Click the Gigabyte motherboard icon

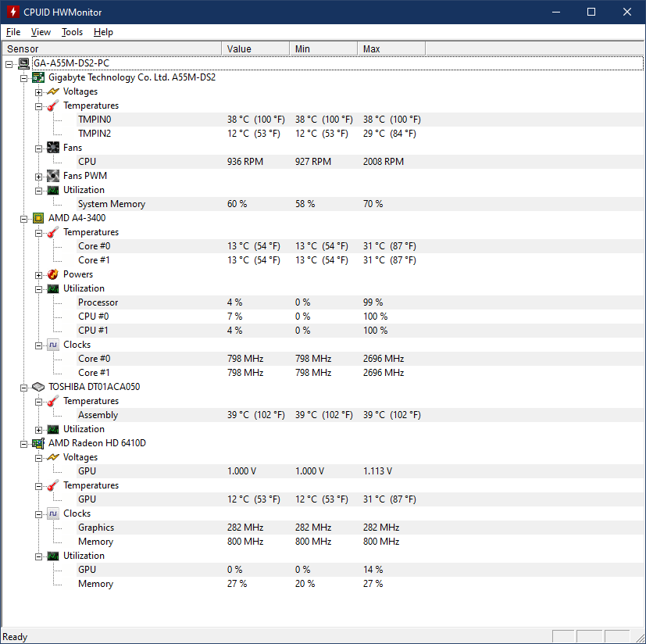38,77
